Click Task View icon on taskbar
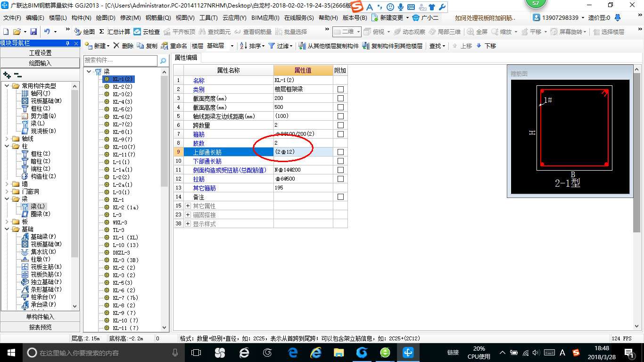Screen dimensions: 644x362 tap(196, 353)
